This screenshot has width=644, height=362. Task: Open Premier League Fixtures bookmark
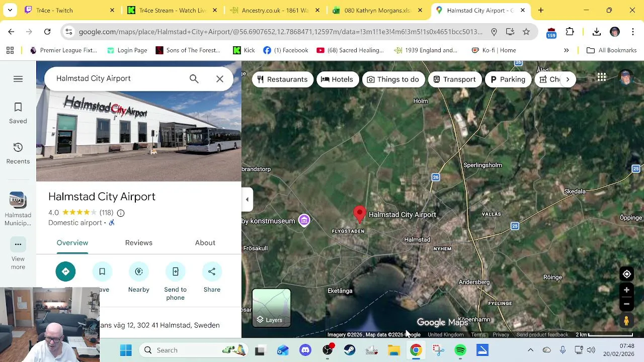point(63,50)
